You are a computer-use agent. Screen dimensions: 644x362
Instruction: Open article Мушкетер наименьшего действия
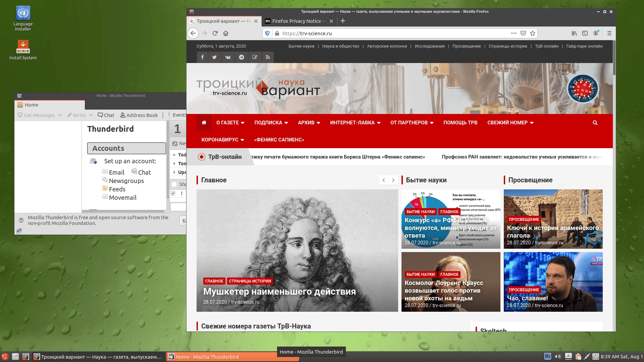click(x=279, y=292)
